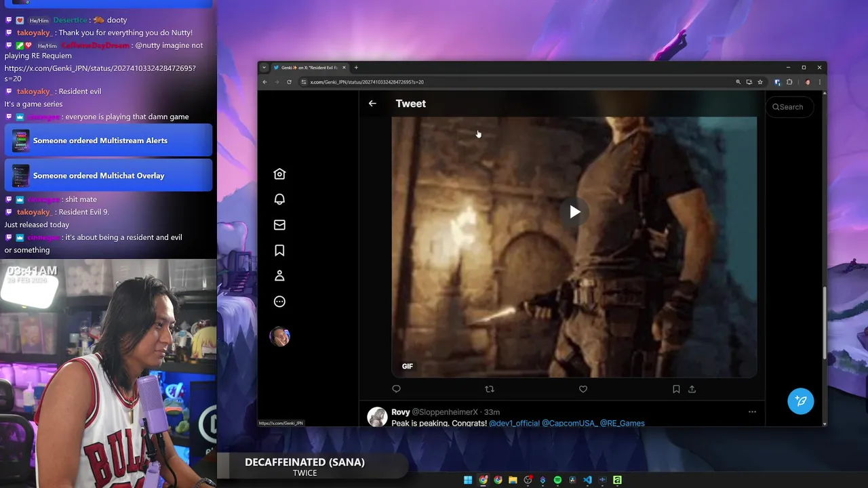The width and height of the screenshot is (868, 488).
Task: Open the tab search dropdown arrow
Action: tap(264, 68)
